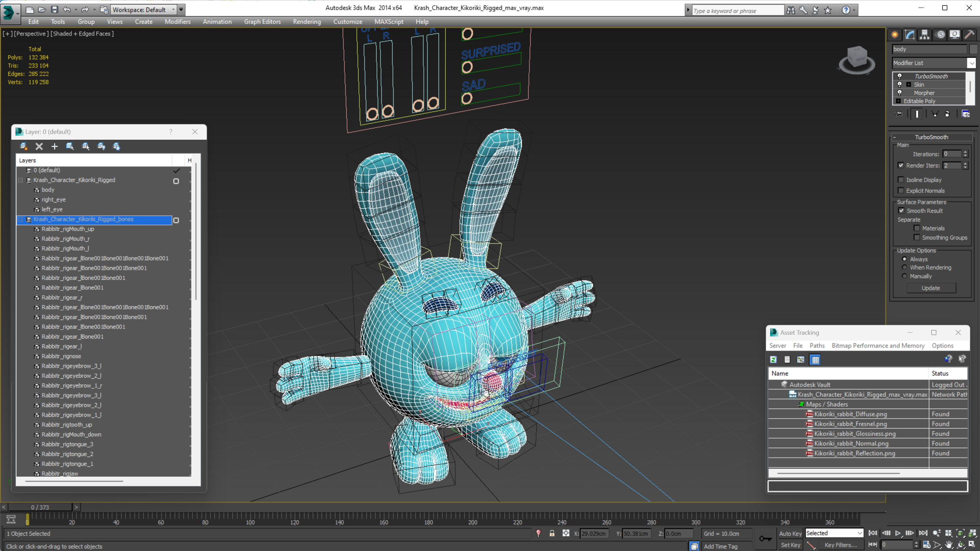Open the Modify command panel tab

point(910,35)
